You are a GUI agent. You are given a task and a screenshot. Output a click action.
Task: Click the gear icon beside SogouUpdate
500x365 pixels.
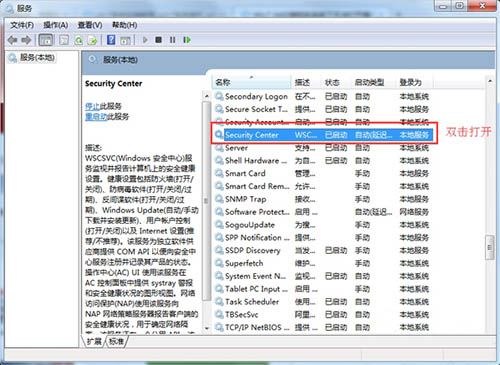[x=219, y=224]
